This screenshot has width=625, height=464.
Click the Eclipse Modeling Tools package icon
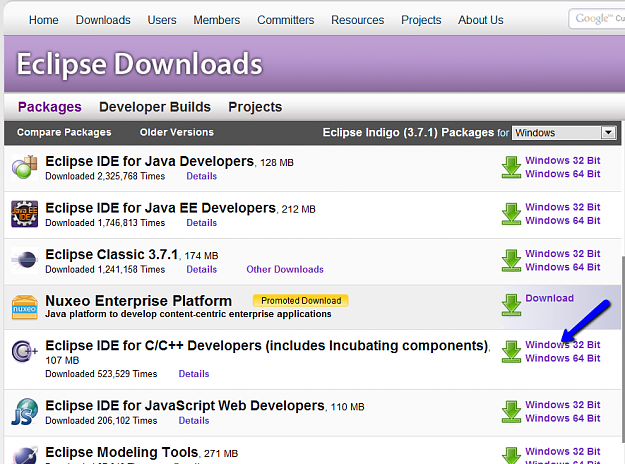click(25, 455)
